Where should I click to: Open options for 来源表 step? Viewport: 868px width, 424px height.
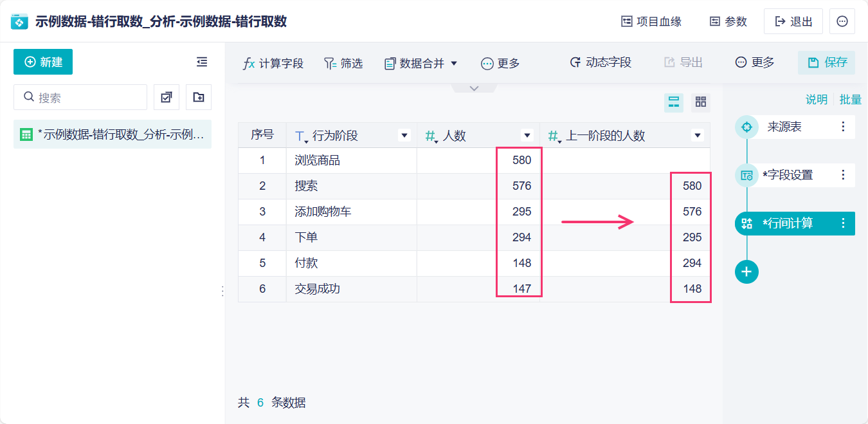[x=844, y=127]
